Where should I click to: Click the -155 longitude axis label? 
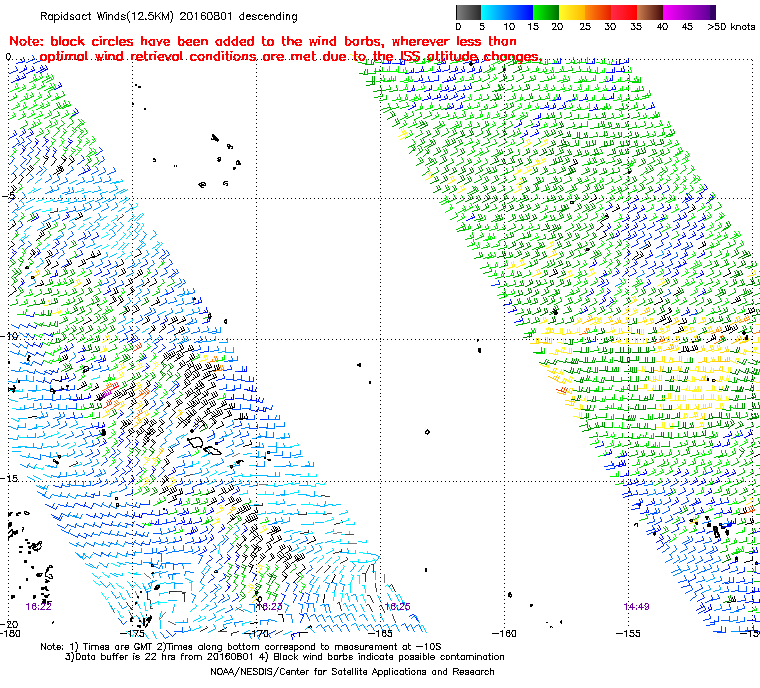point(628,633)
